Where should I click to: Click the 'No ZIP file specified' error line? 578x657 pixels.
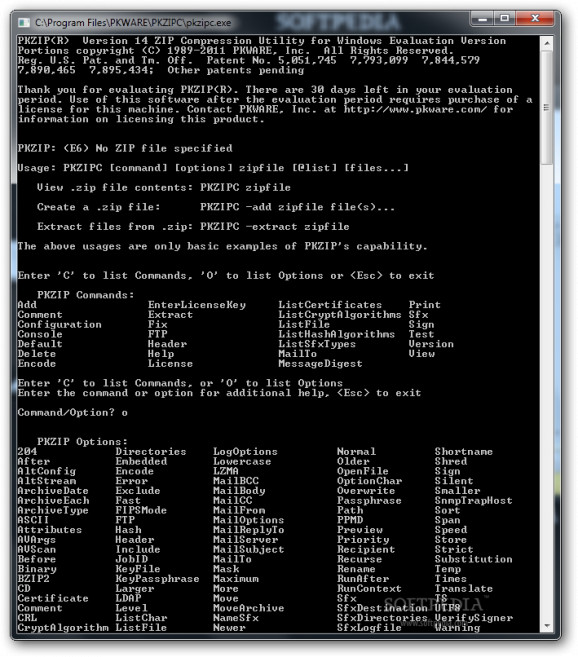[125, 148]
